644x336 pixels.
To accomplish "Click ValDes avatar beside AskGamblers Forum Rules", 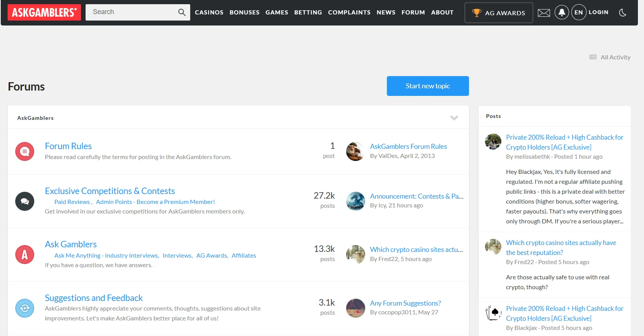I will tap(356, 151).
